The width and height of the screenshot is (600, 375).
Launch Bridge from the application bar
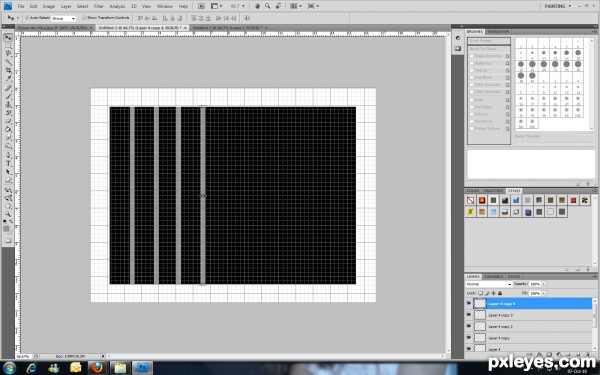coord(201,6)
